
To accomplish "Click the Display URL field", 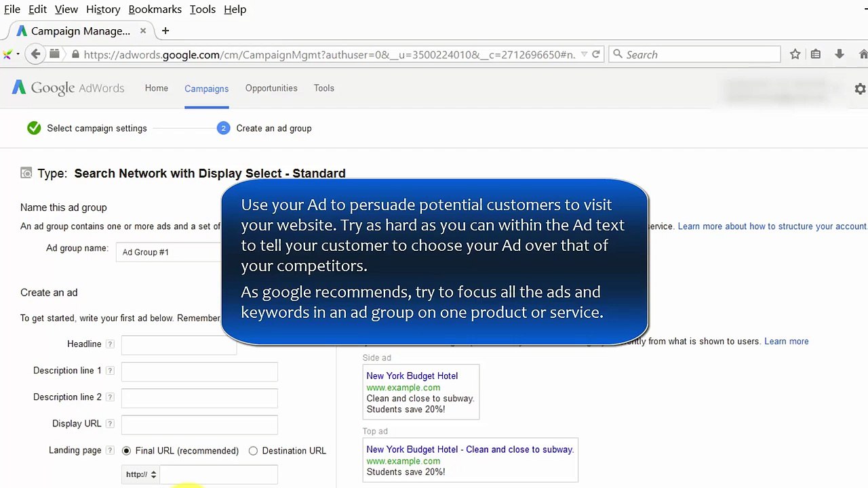I will [x=199, y=424].
